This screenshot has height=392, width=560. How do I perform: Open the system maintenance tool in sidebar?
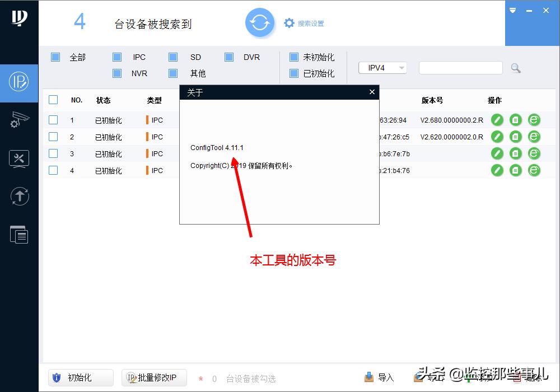(x=19, y=159)
